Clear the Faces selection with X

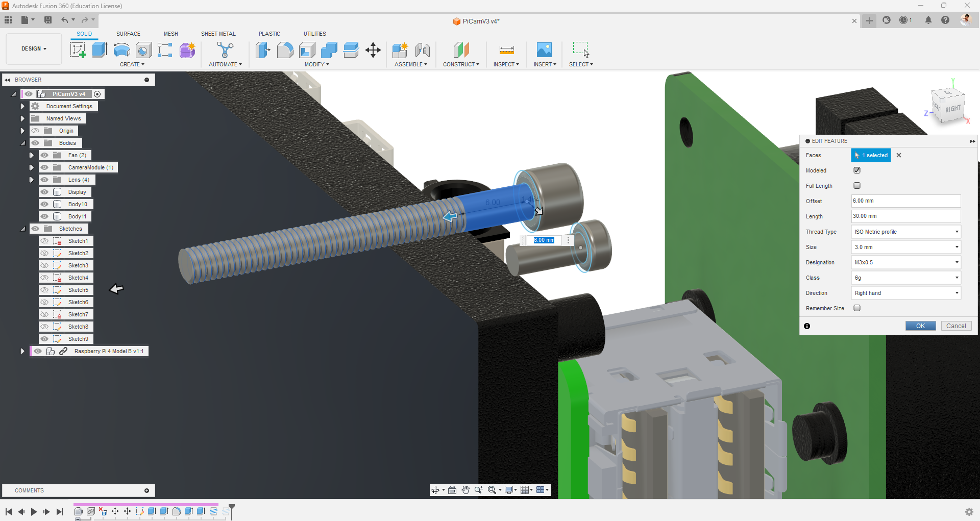[x=899, y=155]
